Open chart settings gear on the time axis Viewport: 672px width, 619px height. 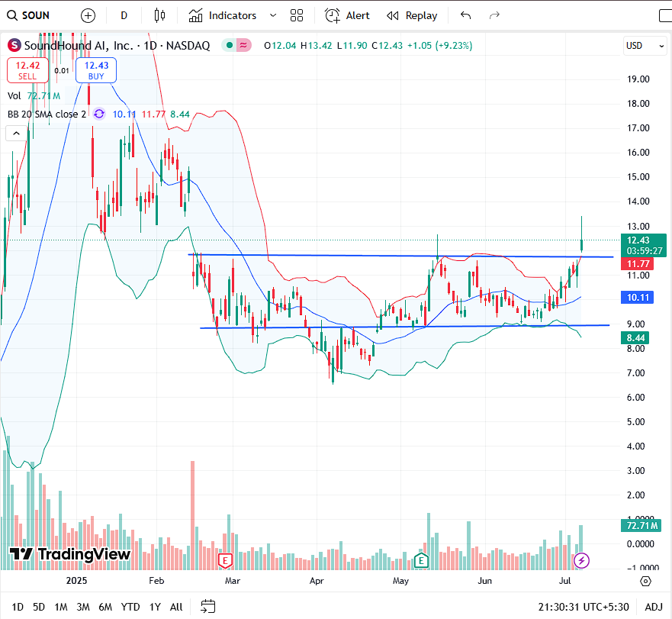[645, 582]
